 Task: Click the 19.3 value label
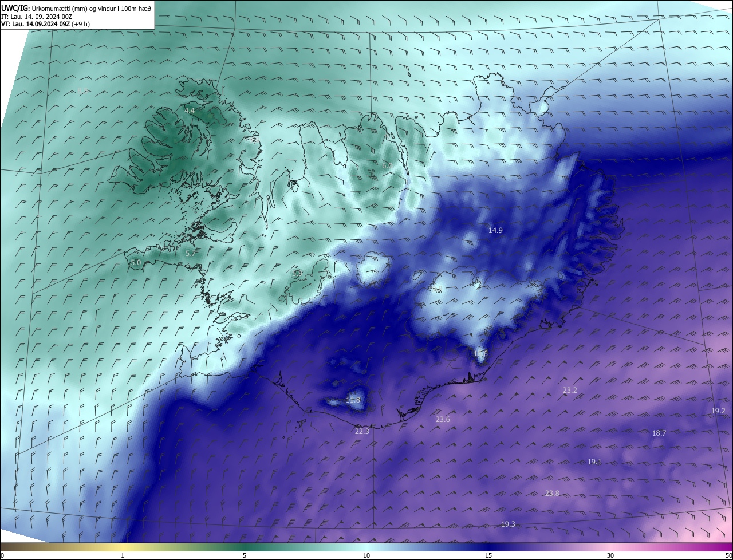pyautogui.click(x=508, y=524)
